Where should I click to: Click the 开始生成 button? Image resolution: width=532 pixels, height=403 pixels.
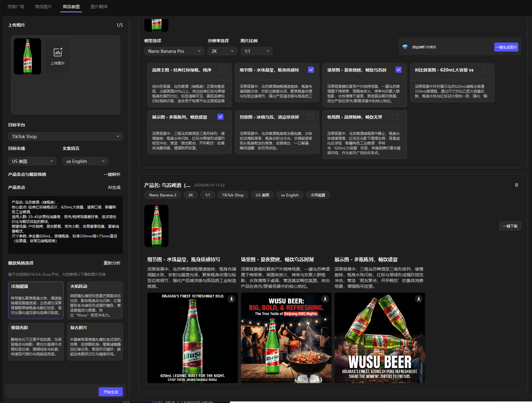point(111,392)
